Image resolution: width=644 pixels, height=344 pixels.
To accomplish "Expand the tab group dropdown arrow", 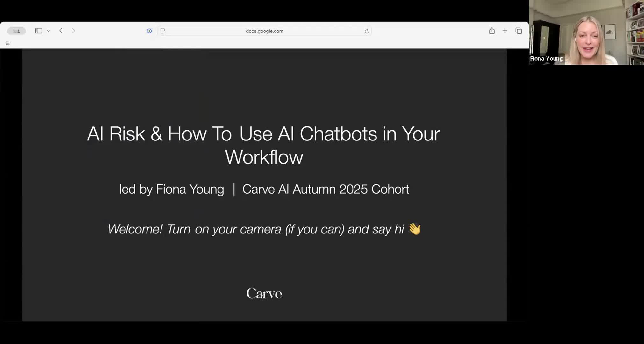I will coord(49,31).
